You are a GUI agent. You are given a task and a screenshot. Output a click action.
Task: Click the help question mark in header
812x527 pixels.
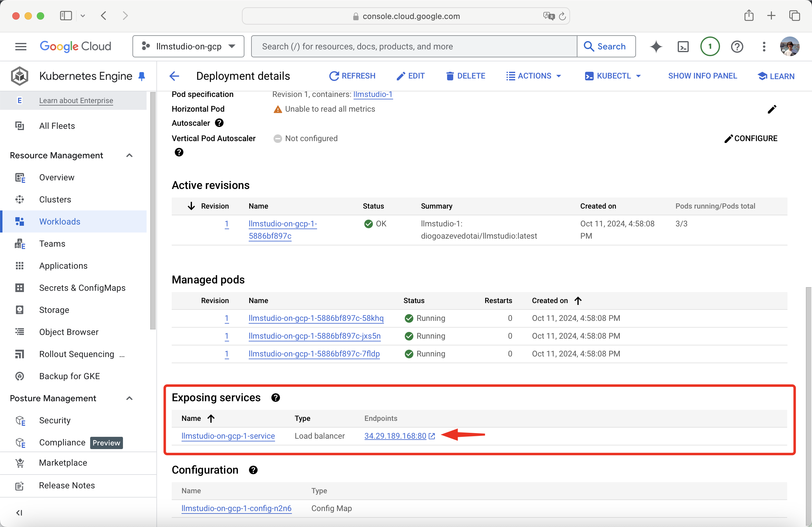pos(737,46)
